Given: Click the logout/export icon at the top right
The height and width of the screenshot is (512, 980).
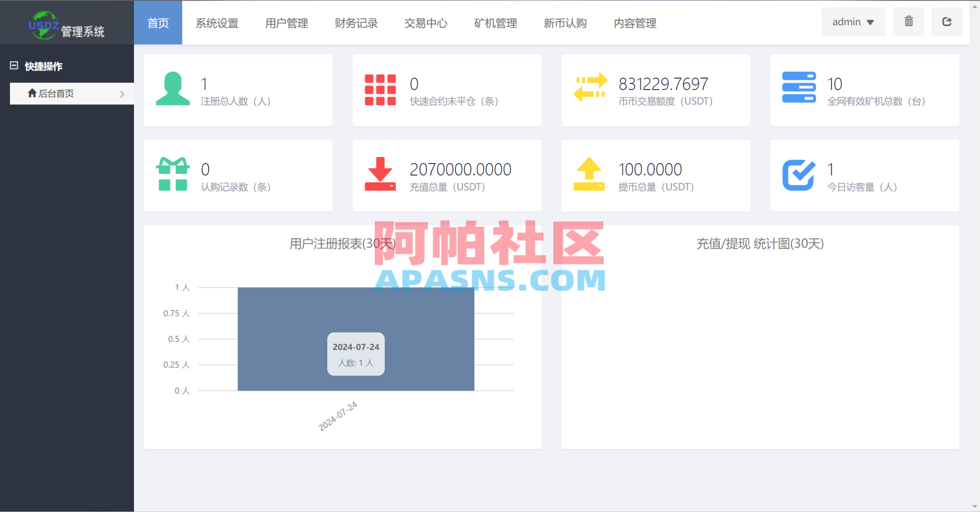Looking at the screenshot, I should 947,22.
